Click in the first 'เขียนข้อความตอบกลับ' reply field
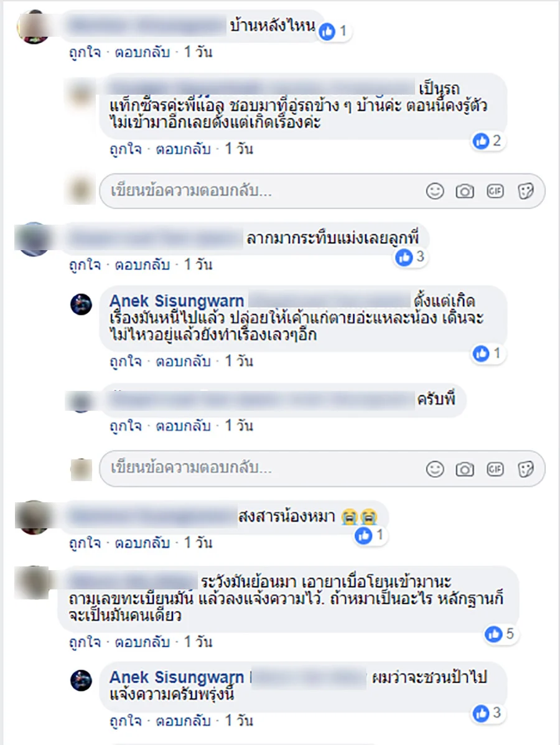Viewport: 560px width, 745px height. tap(322, 191)
